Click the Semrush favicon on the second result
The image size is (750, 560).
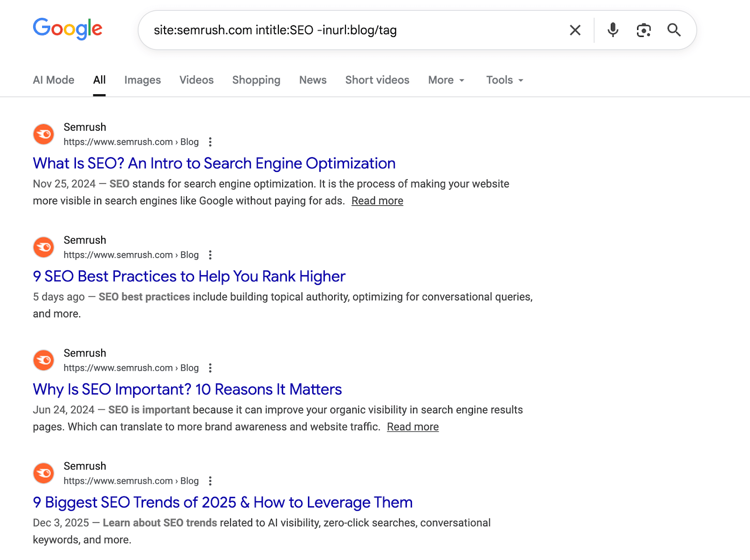tap(43, 247)
